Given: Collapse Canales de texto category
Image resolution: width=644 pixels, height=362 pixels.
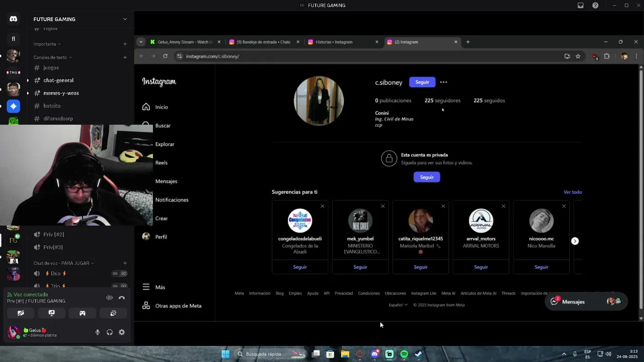Looking at the screenshot, I should [x=52, y=57].
